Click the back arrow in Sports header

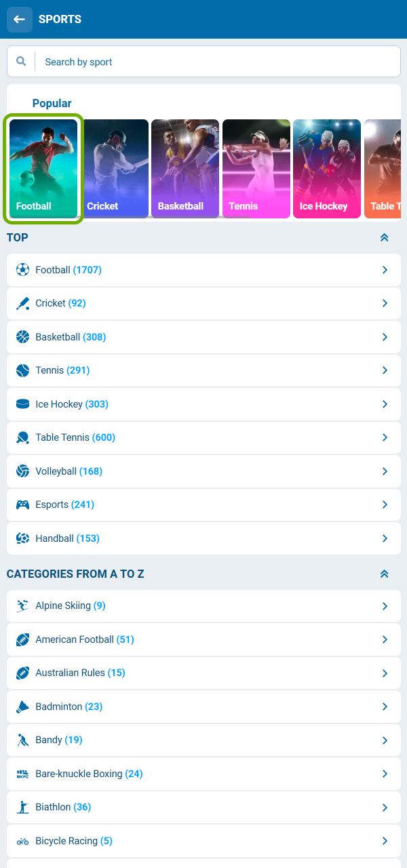(20, 20)
